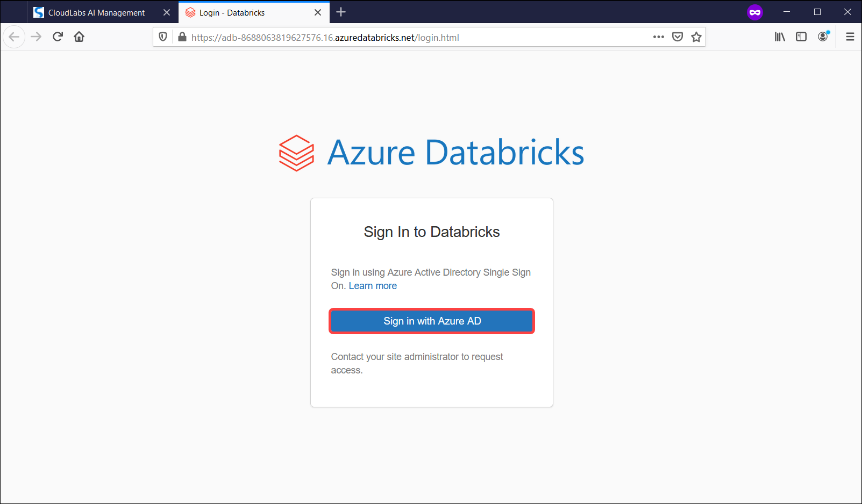Bookmark this page with the star
862x504 pixels.
click(x=696, y=37)
